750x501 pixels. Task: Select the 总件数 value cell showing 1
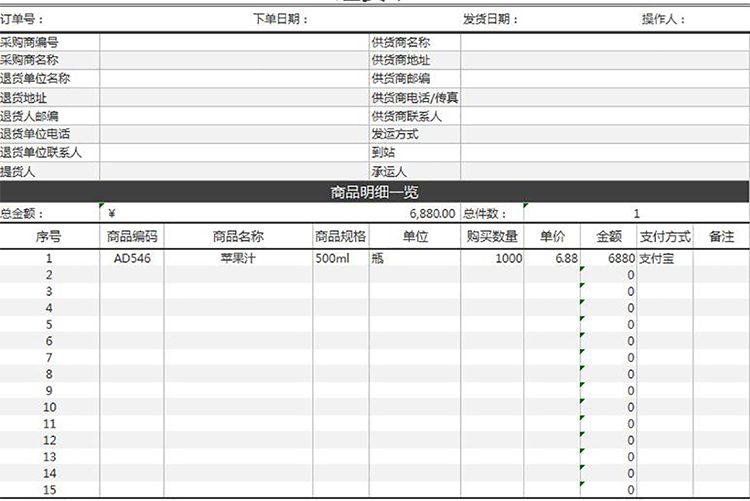[637, 213]
